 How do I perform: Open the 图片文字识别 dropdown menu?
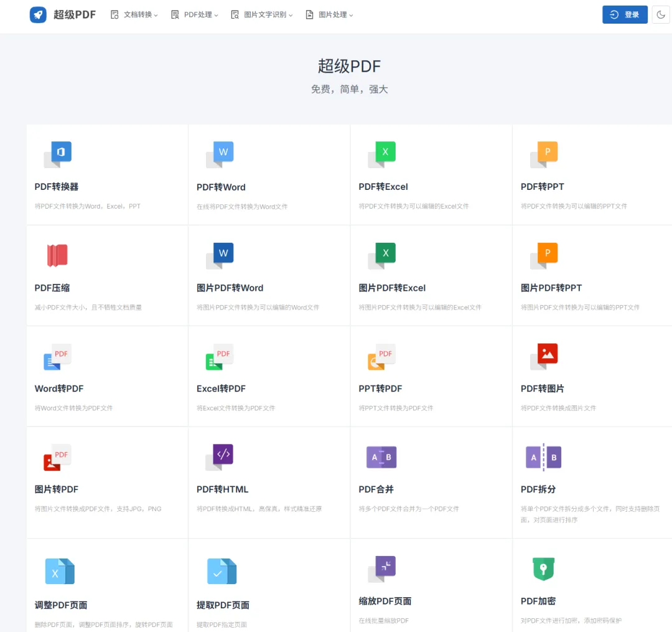(x=262, y=14)
